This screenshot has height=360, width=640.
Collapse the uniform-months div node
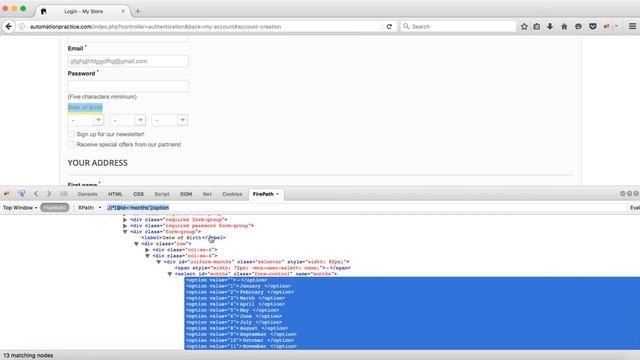(158, 262)
